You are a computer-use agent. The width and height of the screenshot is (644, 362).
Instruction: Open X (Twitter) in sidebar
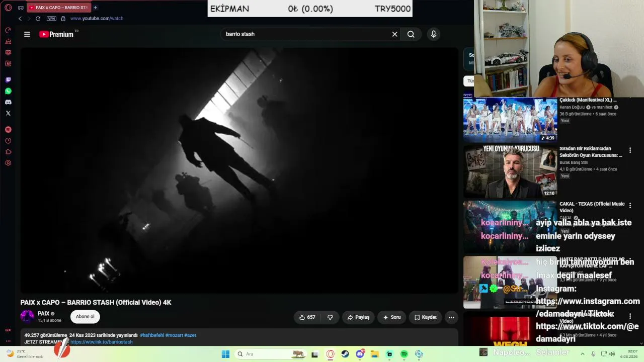pos(8,113)
